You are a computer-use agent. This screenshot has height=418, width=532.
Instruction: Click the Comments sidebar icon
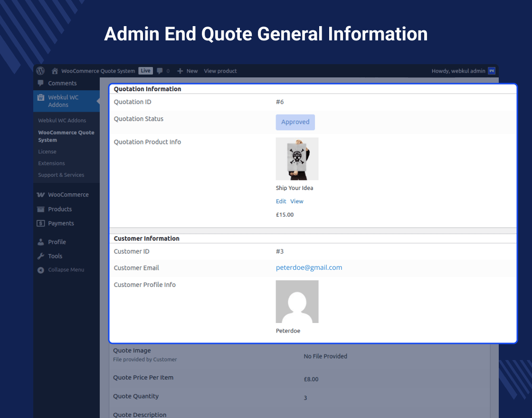tap(41, 83)
